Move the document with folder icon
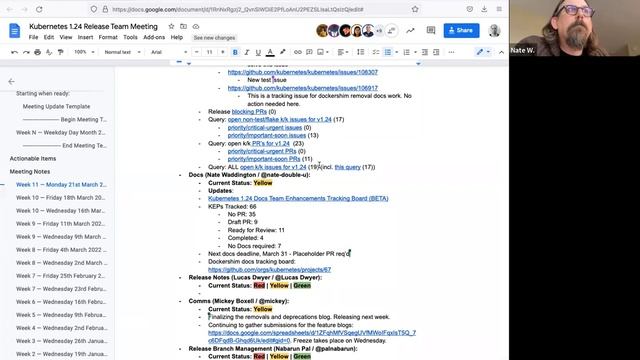Screen dimensions: 640x360 pos(183,27)
